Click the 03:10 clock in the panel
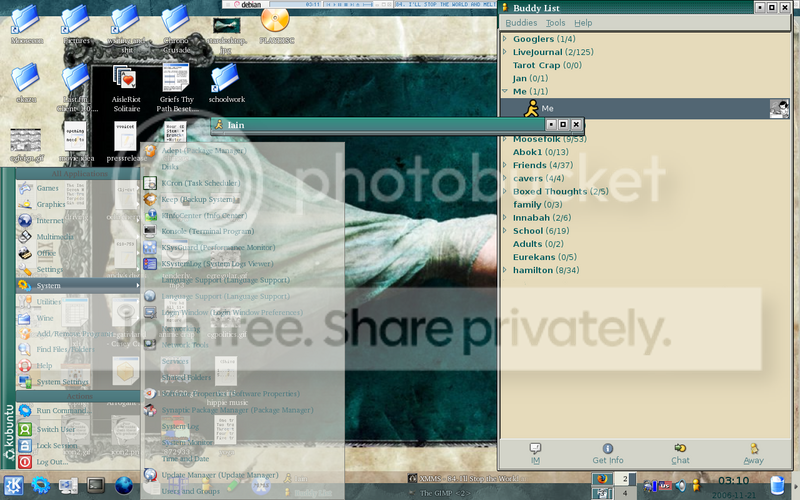 [733, 480]
